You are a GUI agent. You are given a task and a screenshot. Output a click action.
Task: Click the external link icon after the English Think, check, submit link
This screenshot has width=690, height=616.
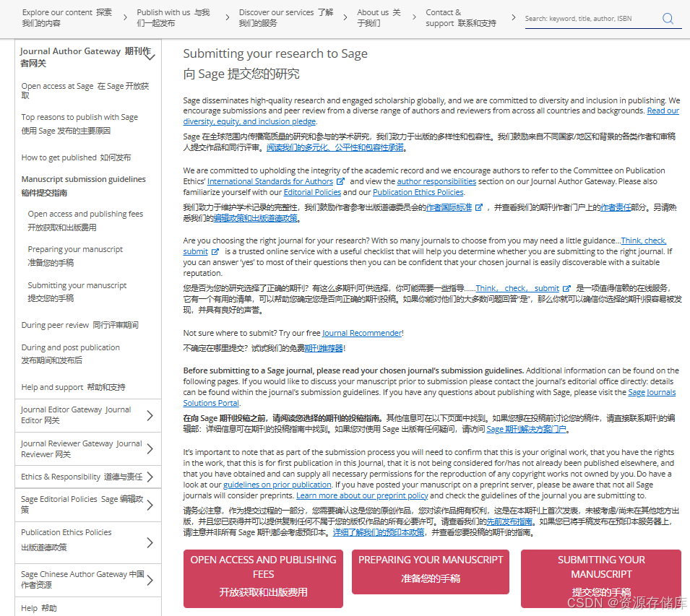click(x=215, y=251)
